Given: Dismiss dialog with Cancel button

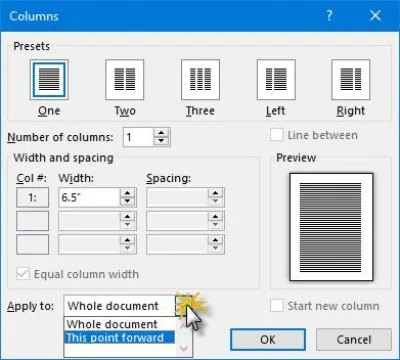Looking at the screenshot, I should click(x=354, y=340).
